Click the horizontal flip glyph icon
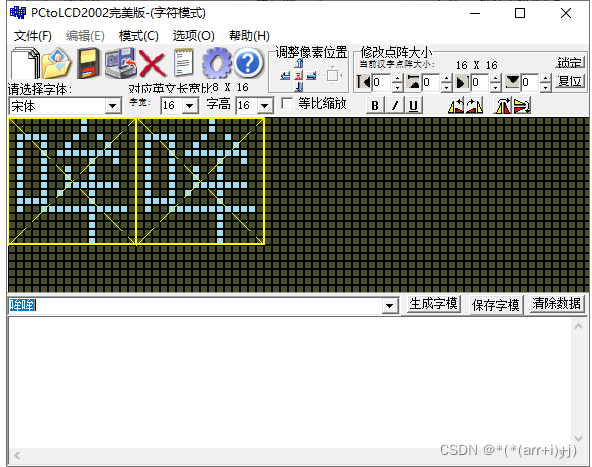The width and height of the screenshot is (592, 467). point(502,105)
